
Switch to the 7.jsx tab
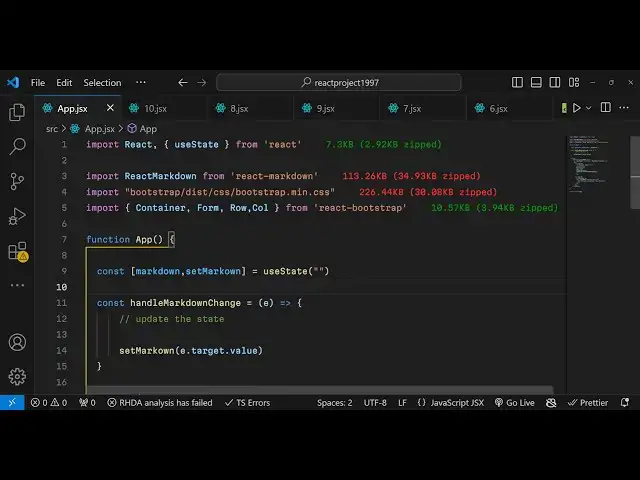click(x=423, y=108)
